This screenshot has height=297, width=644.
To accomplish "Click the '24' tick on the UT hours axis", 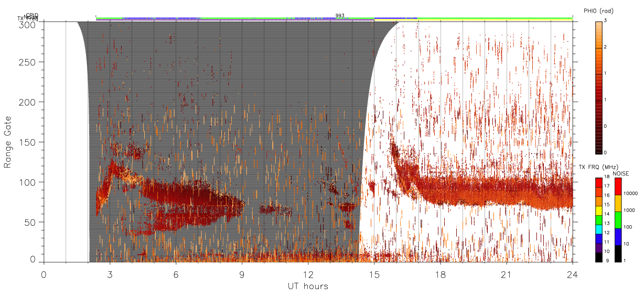I will point(572,275).
